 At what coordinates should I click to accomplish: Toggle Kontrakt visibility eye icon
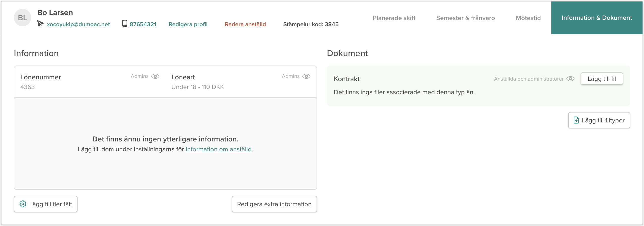[570, 79]
